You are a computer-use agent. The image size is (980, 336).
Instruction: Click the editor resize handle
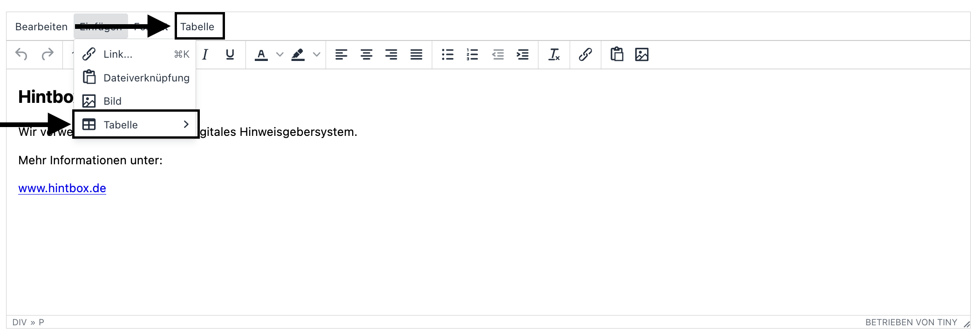[966, 323]
